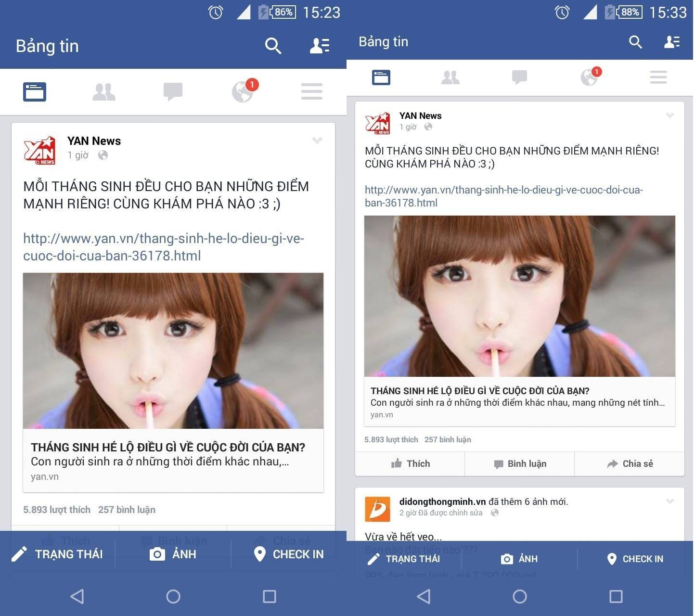Open friends list icon in right screen header

click(672, 42)
